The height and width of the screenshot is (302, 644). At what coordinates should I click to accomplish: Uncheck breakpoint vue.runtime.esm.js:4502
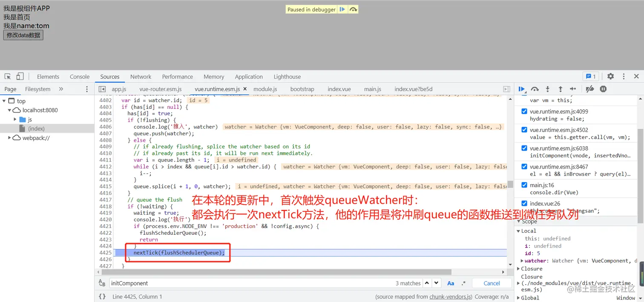pyautogui.click(x=524, y=130)
